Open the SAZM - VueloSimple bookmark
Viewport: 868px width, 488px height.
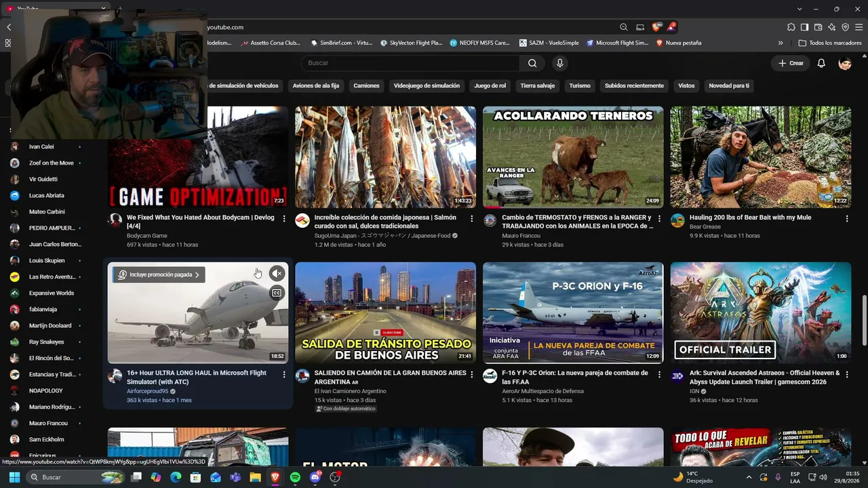(x=549, y=43)
